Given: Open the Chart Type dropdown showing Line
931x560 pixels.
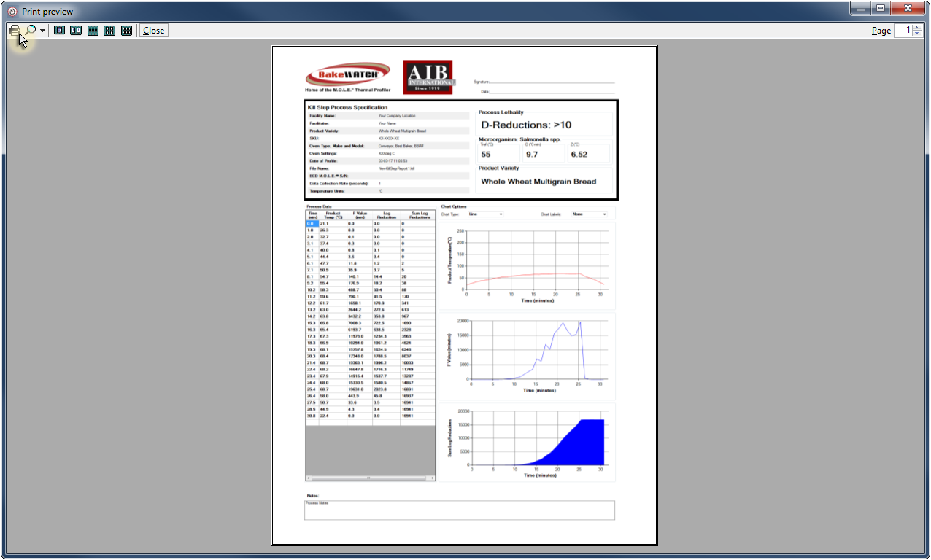Looking at the screenshot, I should (x=485, y=214).
